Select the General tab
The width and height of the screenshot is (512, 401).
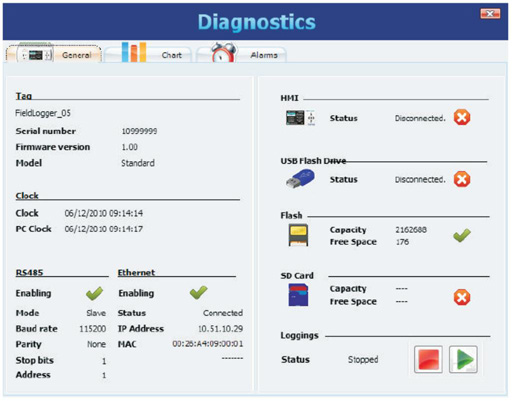pyautogui.click(x=54, y=54)
